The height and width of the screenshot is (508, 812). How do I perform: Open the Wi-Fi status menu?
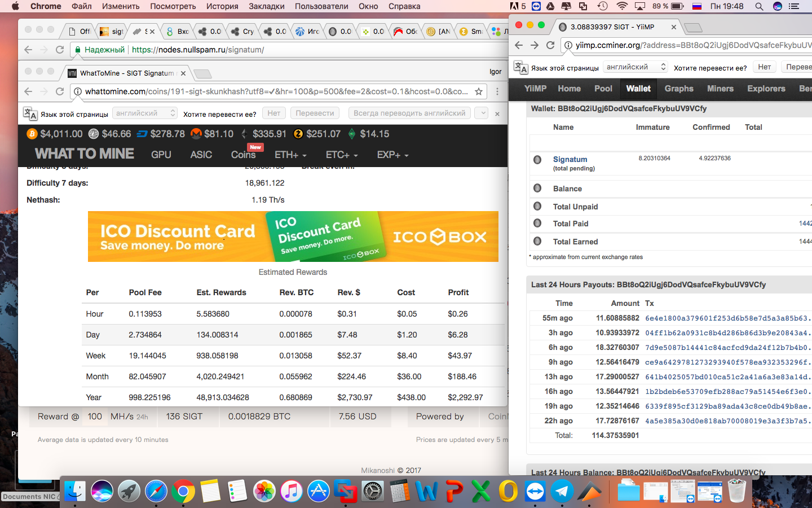[622, 6]
